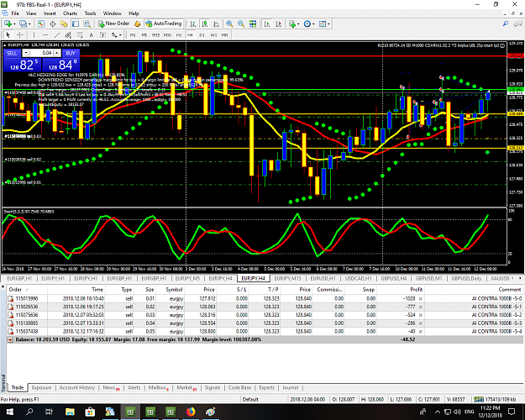This screenshot has height=420, width=525.
Task: Close order 115637438
Action: (421, 331)
